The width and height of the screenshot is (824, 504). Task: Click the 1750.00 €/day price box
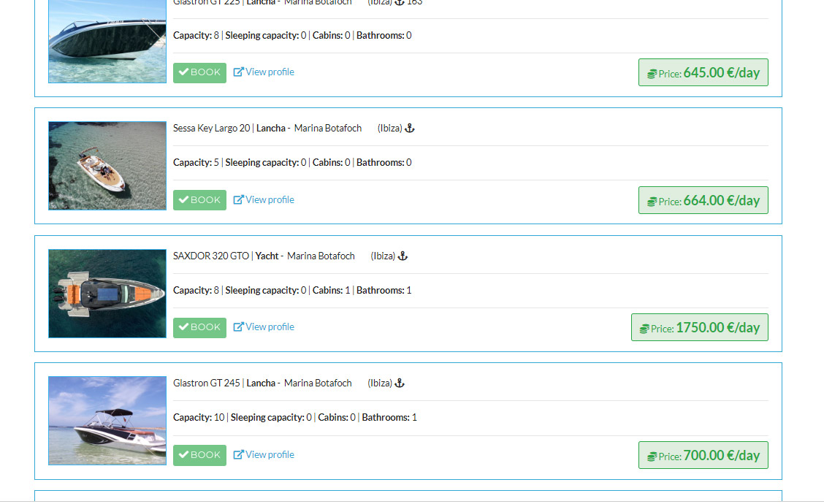[700, 327]
